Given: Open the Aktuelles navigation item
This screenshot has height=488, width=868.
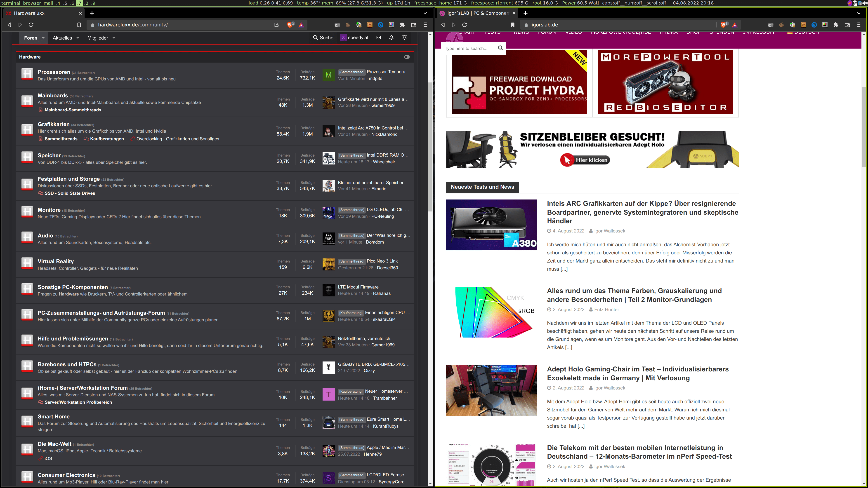Looking at the screenshot, I should click(62, 38).
